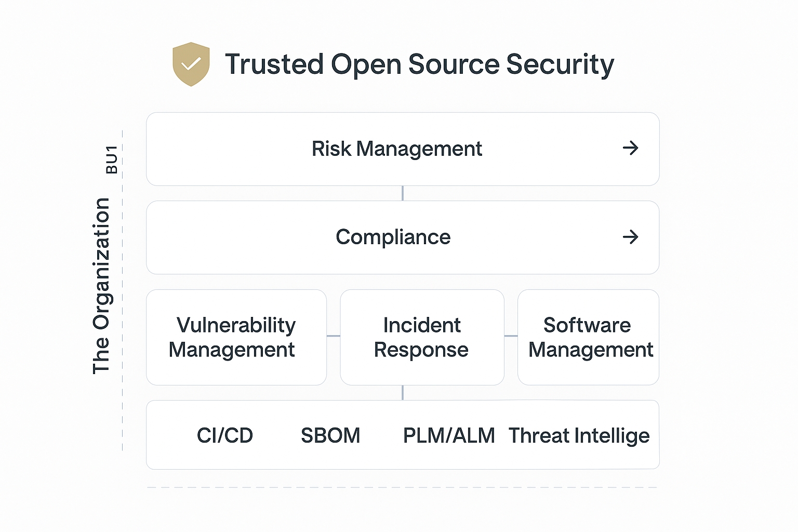Open the Risk Management card
Viewport: 798px width, 532px height.
396,149
